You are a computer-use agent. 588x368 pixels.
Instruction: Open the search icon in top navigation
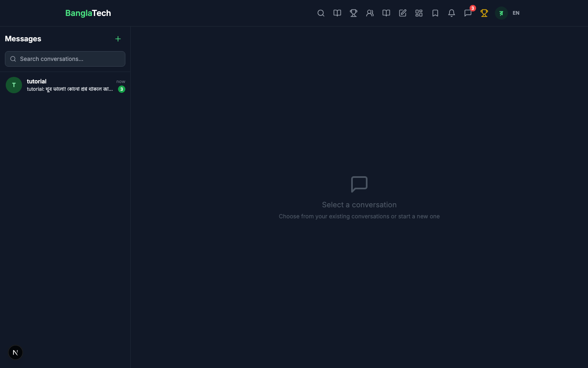(321, 13)
